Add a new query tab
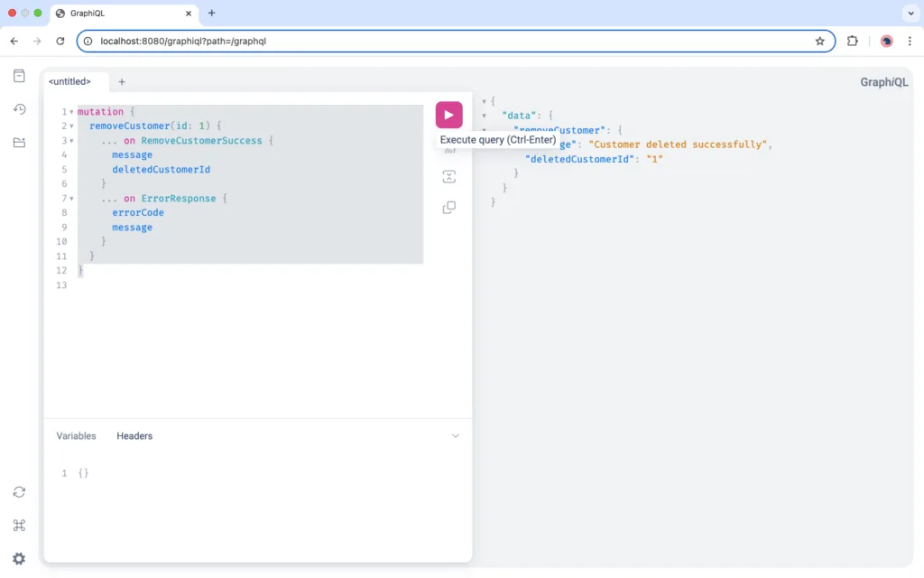This screenshot has width=924, height=578. 122,82
